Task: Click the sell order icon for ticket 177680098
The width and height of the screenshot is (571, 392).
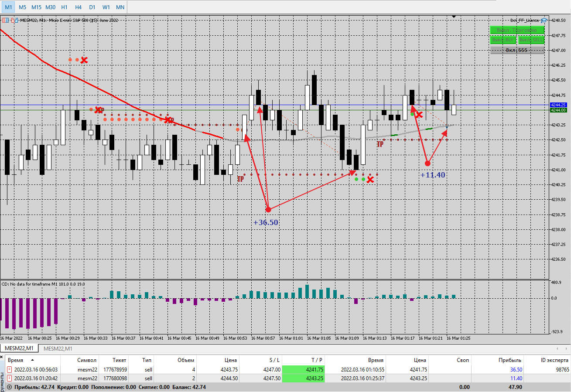Action: click(9, 378)
